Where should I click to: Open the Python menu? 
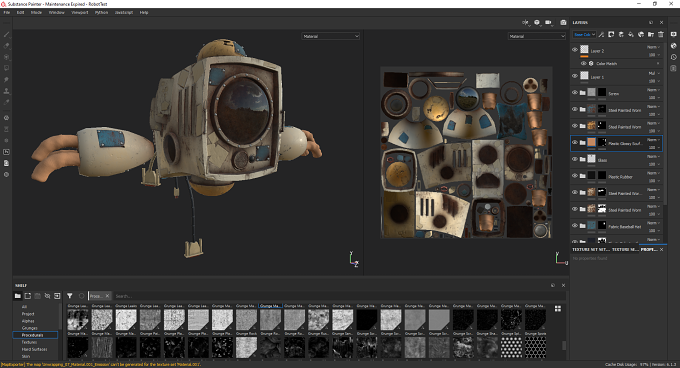point(101,13)
